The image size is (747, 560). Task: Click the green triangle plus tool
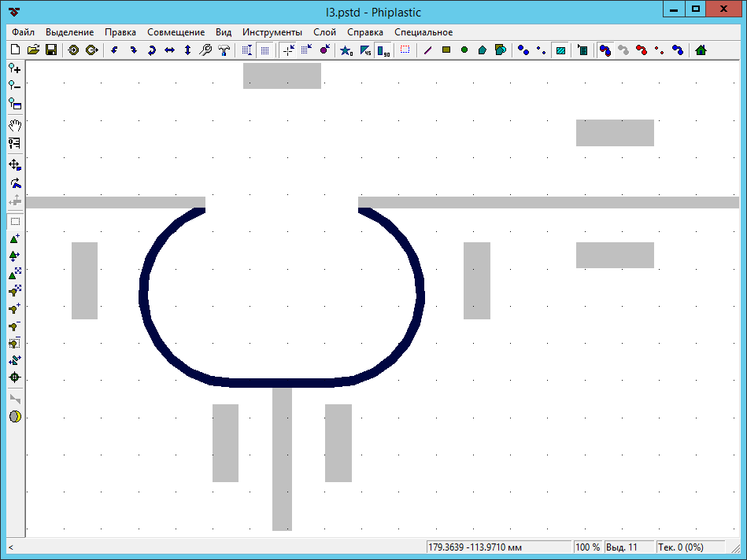coord(15,238)
